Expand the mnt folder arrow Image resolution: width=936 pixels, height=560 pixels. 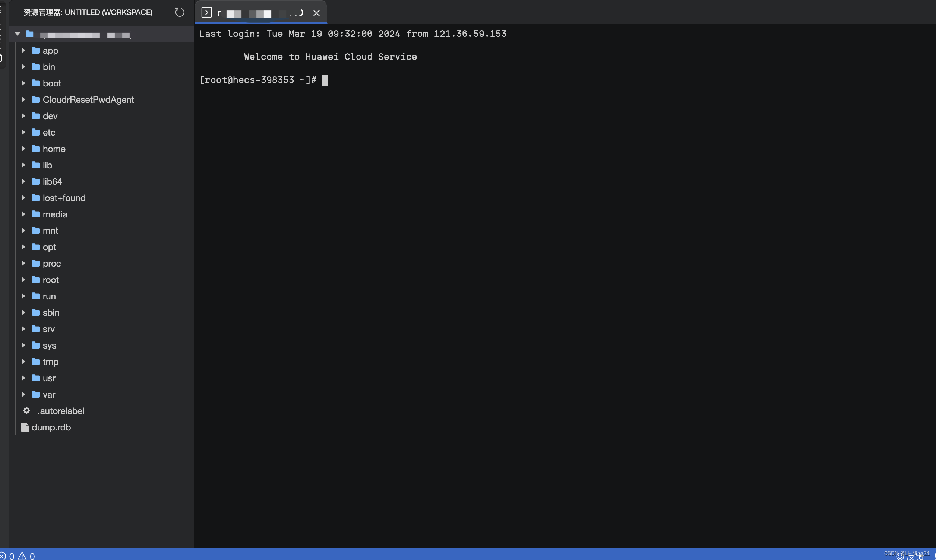pyautogui.click(x=23, y=230)
